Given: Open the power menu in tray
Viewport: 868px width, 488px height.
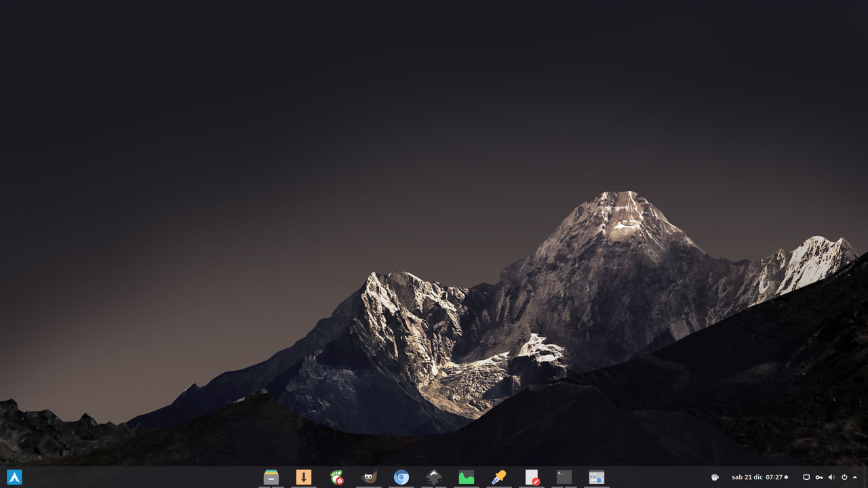Looking at the screenshot, I should (x=844, y=477).
